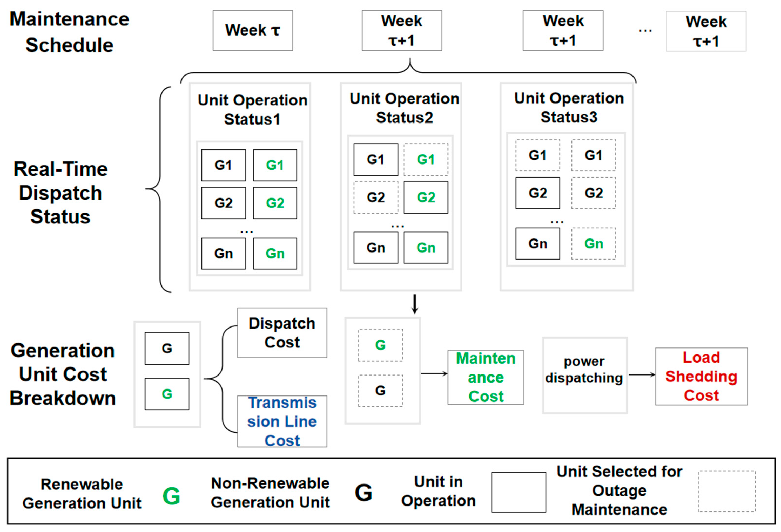Click dashed green Gn in Unit Operation Status3
Viewport: 781px width, 532px height.
[x=594, y=243]
